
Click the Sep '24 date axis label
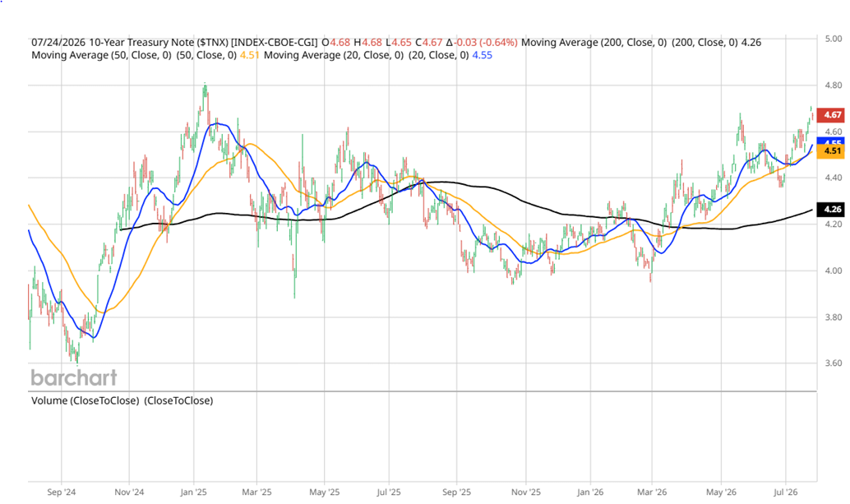pyautogui.click(x=62, y=492)
